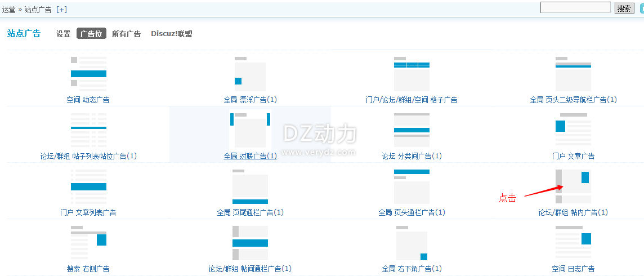The image size is (644, 276).
Task: Select the 空间 日志广告 icon
Action: [x=573, y=243]
